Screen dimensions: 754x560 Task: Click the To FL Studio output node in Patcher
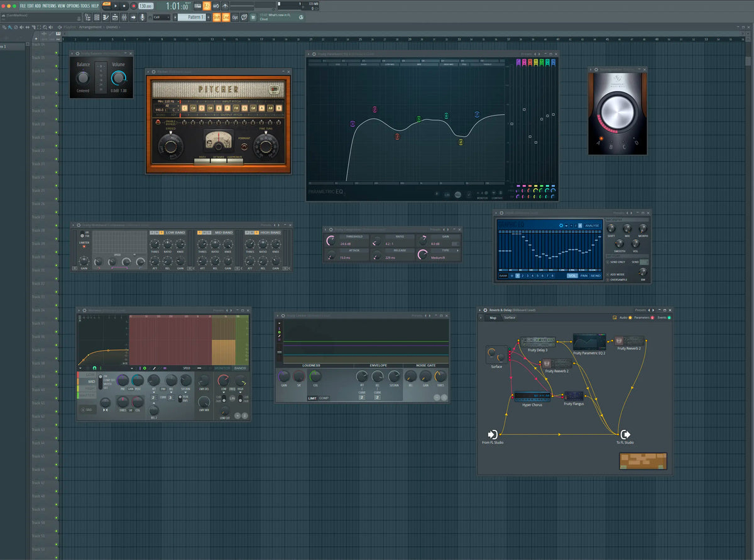(626, 434)
